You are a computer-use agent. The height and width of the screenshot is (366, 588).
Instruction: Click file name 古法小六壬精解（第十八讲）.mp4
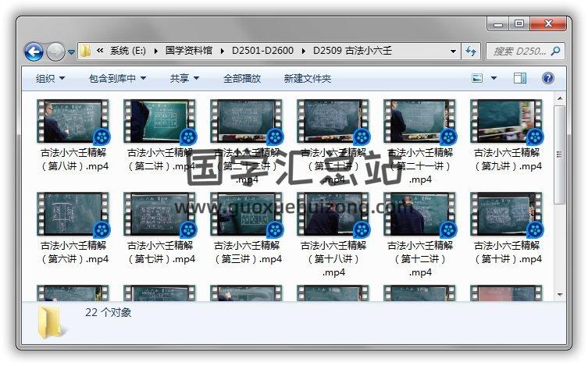(x=333, y=258)
